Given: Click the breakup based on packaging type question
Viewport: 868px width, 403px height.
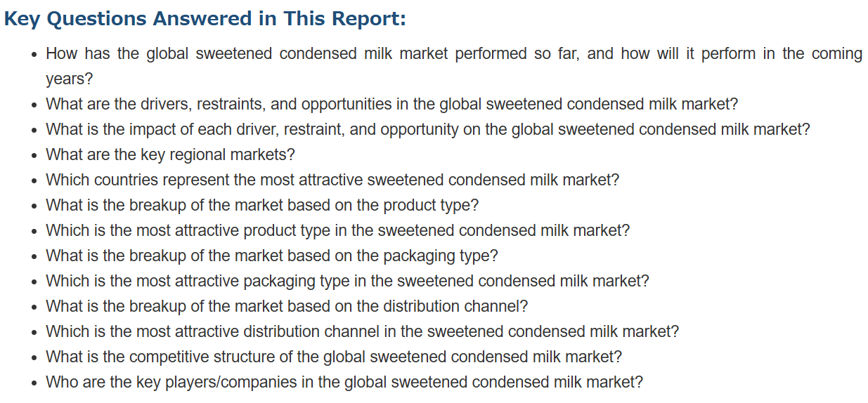Looking at the screenshot, I should [x=272, y=256].
